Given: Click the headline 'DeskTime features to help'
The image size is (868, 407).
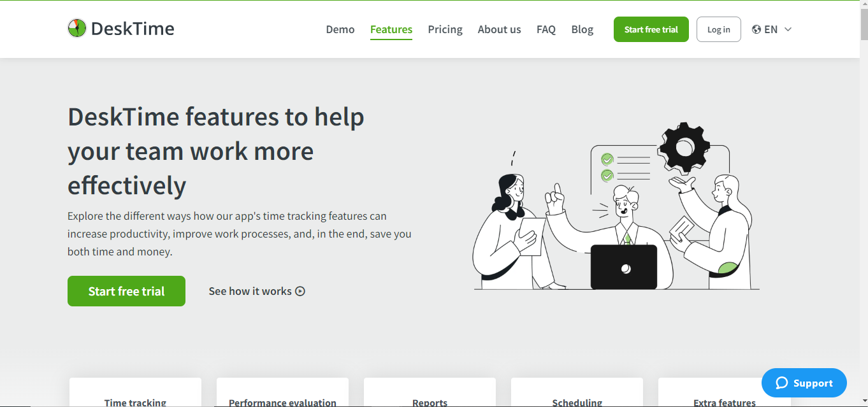Looking at the screenshot, I should pos(215,117).
